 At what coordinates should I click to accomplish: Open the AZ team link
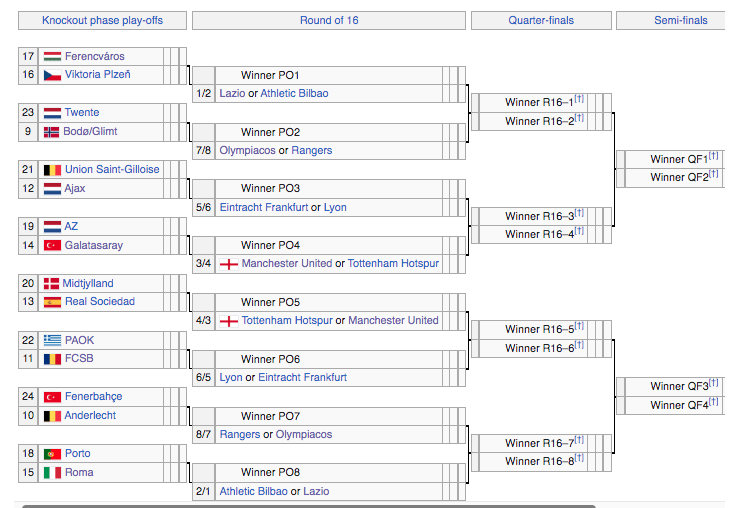click(71, 227)
